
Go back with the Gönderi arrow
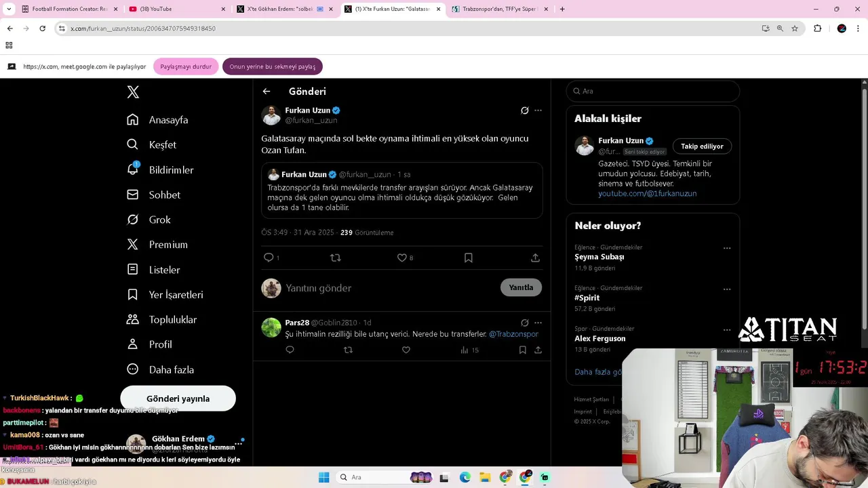pos(267,91)
